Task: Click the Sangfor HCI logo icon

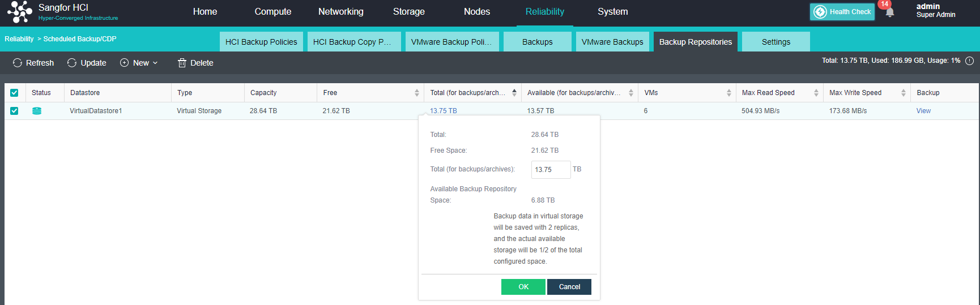Action: click(x=19, y=12)
